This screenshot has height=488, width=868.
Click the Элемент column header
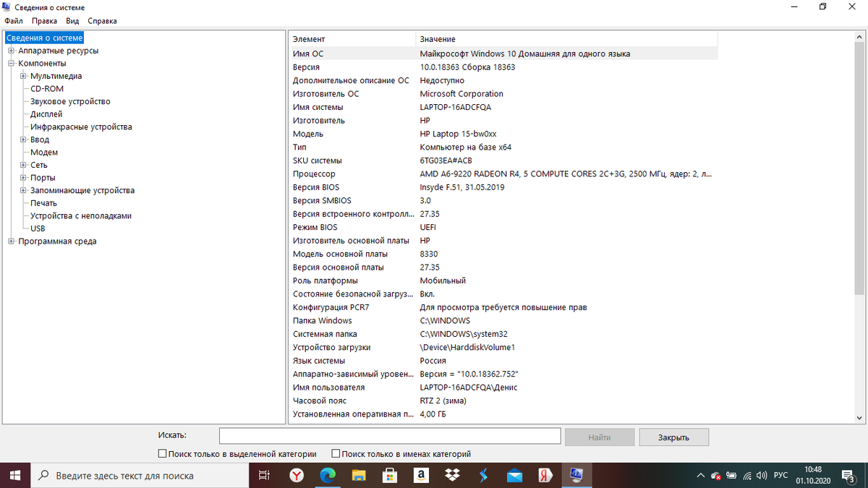point(352,39)
